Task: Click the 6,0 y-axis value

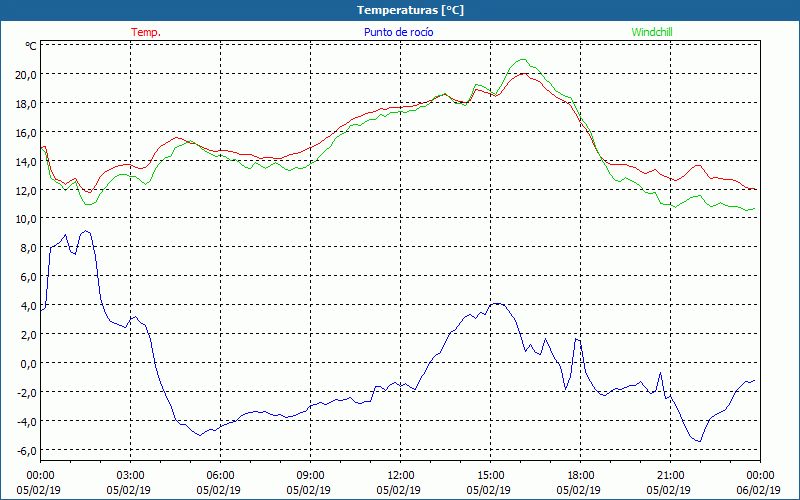Action: pyautogui.click(x=29, y=277)
